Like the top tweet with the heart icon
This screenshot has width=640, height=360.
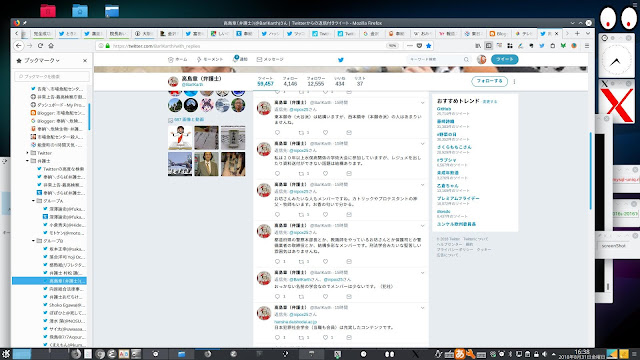(325, 133)
